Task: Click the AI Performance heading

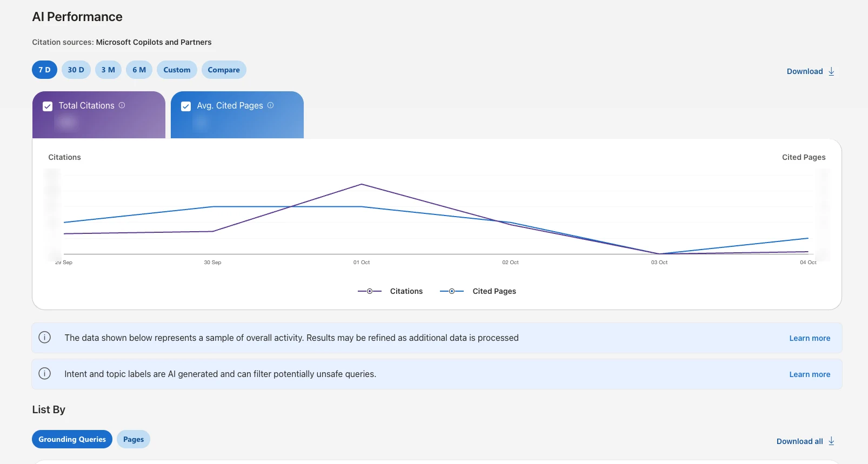Action: 77,17
